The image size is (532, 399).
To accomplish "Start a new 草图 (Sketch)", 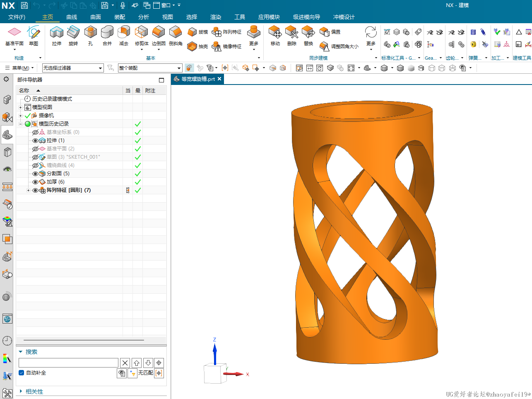I will tap(34, 36).
